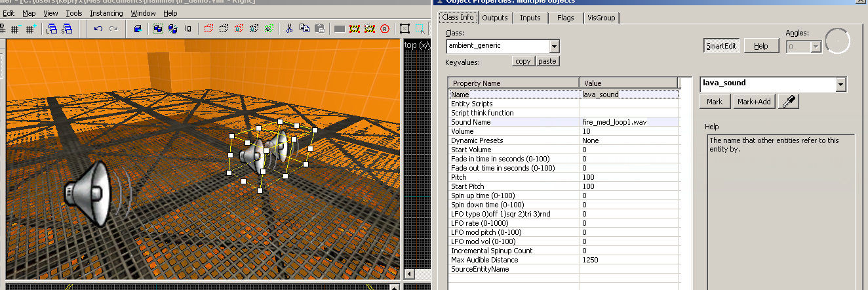The image size is (868, 290).
Task: Copy the selection via toolbar icon
Action: click(x=304, y=28)
